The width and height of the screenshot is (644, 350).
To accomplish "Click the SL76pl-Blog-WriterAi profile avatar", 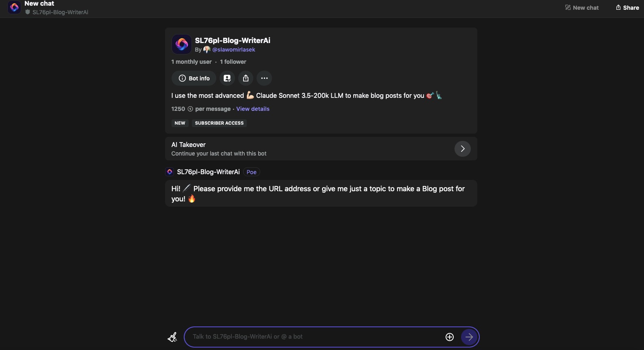I will (x=182, y=44).
